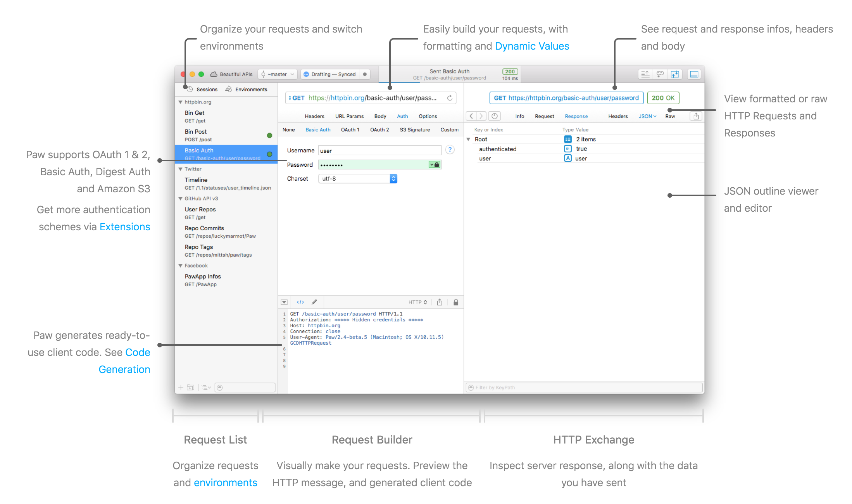Click the add request plus icon
Viewport: 852px width, 504px height.
tap(181, 387)
